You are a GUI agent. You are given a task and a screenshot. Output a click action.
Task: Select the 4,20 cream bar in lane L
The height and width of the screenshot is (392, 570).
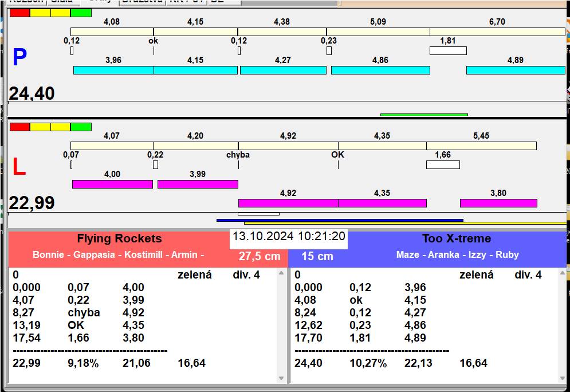coord(196,146)
